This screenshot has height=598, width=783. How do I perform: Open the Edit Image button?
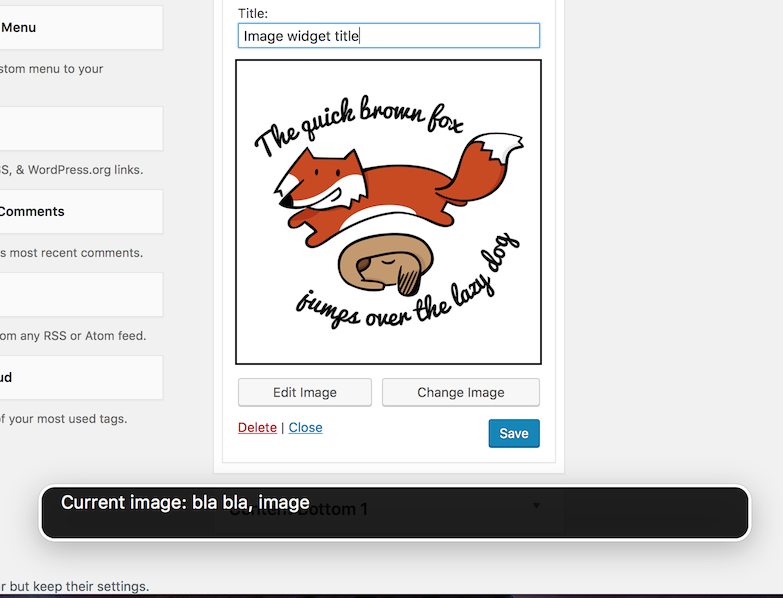click(305, 392)
